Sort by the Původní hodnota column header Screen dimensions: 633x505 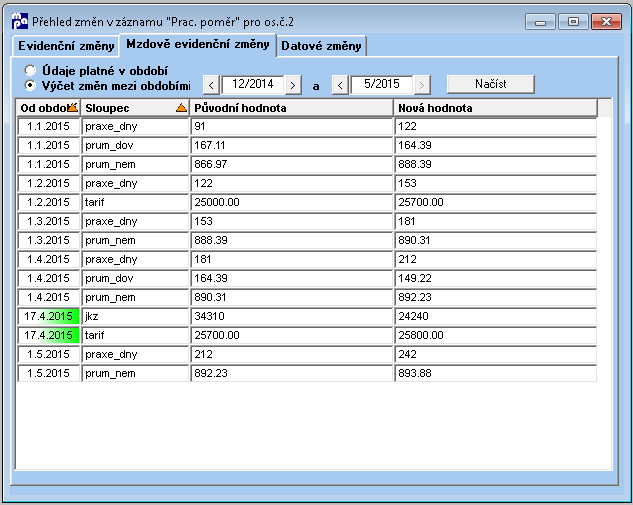pos(291,108)
